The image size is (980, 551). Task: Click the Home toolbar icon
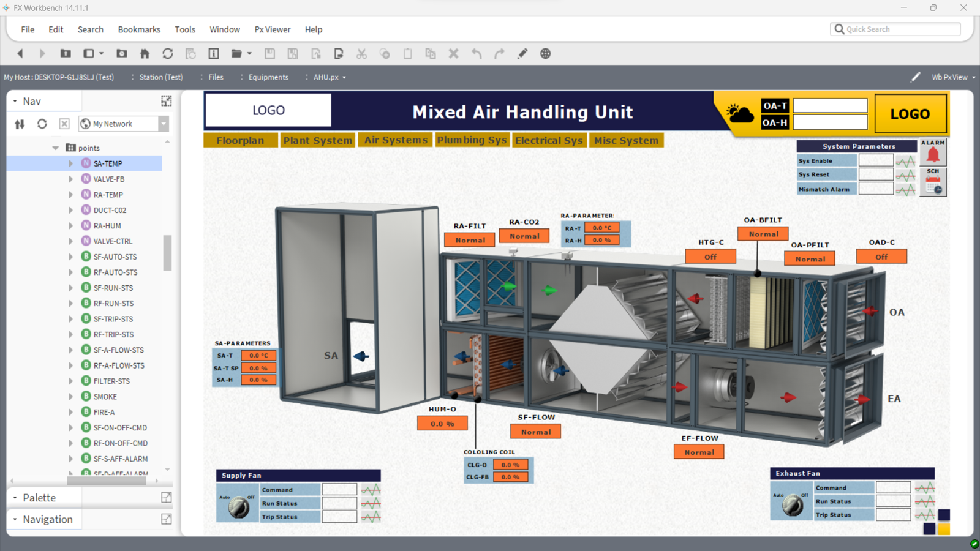(145, 54)
